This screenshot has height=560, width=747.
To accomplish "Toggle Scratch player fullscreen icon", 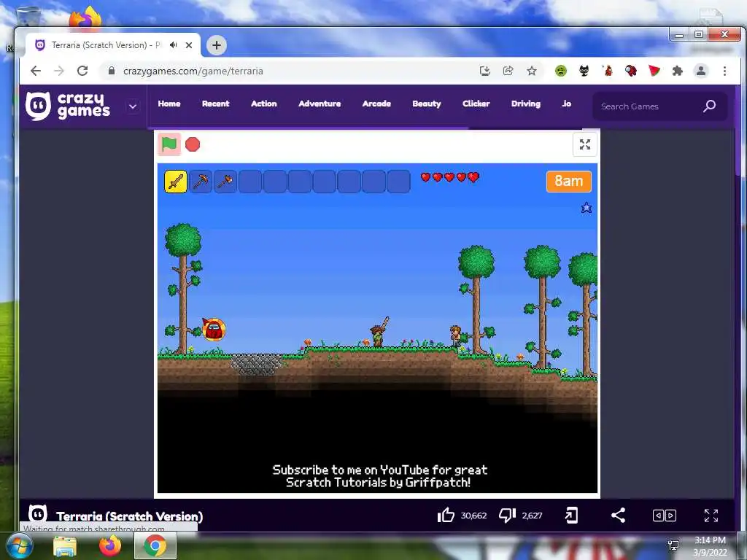I will click(585, 144).
